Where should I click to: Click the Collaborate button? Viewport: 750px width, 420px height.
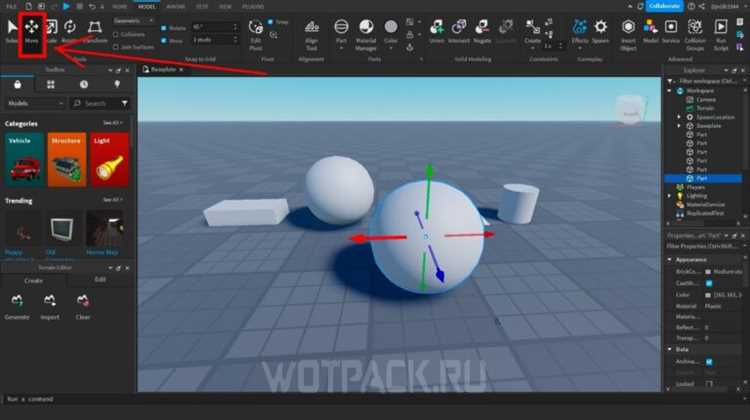click(x=665, y=6)
